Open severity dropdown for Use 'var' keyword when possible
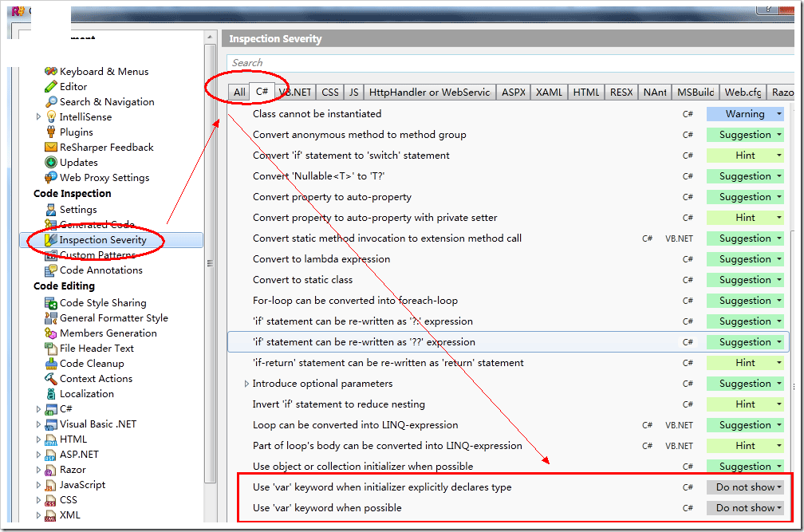 (745, 508)
